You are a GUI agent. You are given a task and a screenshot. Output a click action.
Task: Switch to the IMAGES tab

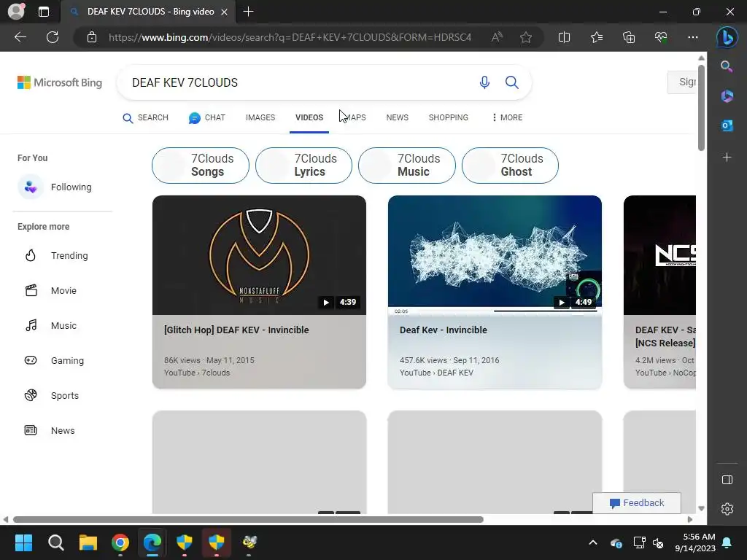click(260, 117)
